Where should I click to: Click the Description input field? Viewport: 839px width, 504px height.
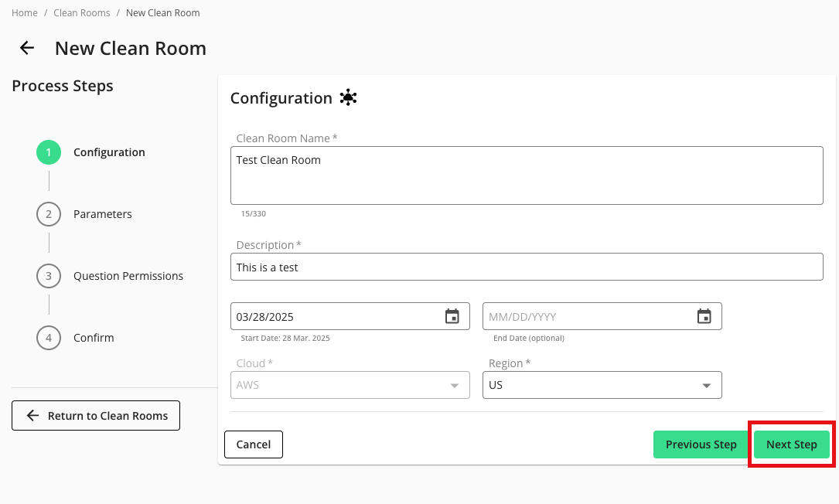[x=526, y=267]
